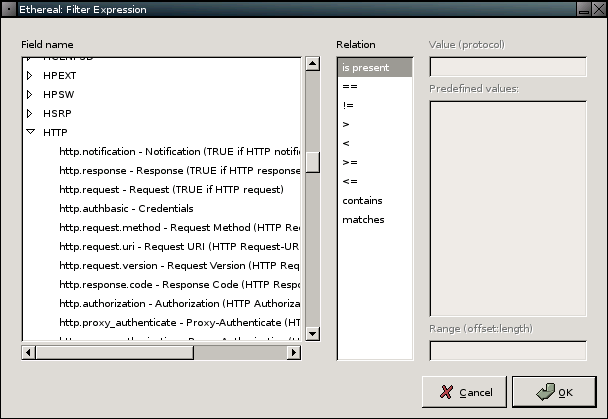Choose the 'matches' relation

pos(375,219)
